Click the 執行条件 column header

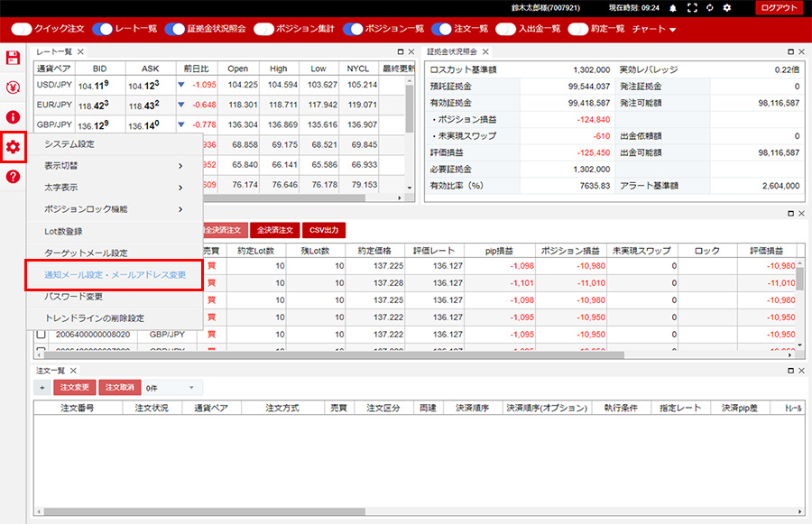(x=621, y=408)
